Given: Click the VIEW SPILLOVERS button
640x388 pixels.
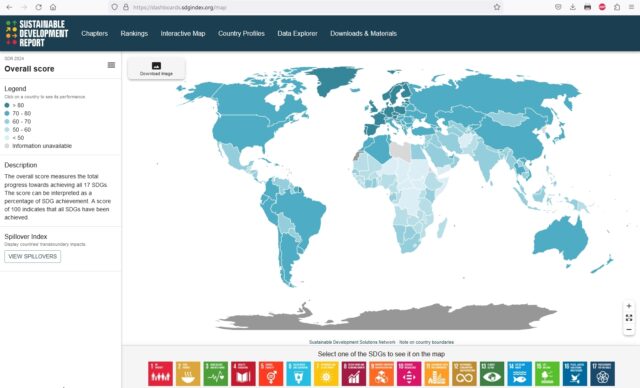Looking at the screenshot, I should (33, 256).
